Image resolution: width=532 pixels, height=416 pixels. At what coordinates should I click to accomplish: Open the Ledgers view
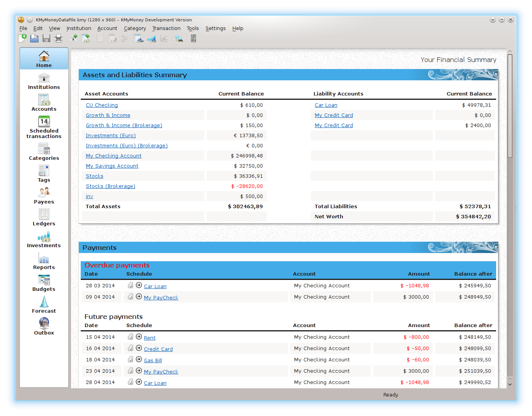pos(44,218)
